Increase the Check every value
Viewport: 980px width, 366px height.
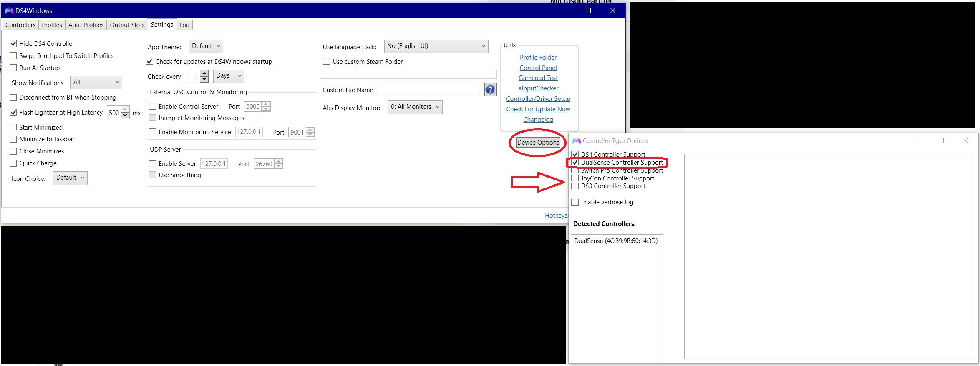pyautogui.click(x=204, y=73)
